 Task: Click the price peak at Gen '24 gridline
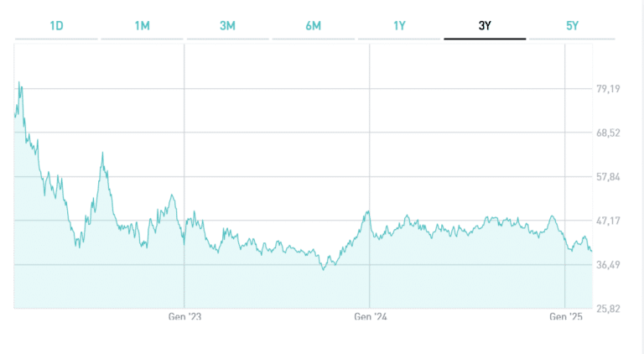367,211
